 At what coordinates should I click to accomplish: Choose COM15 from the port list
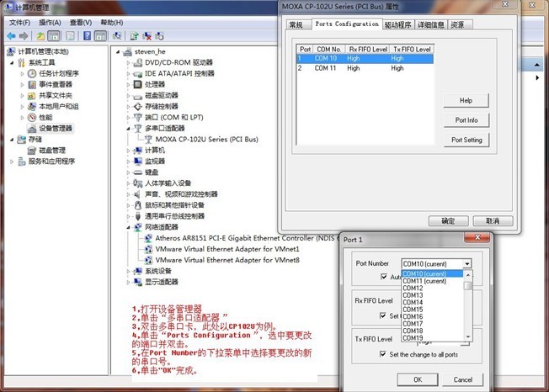tap(413, 310)
